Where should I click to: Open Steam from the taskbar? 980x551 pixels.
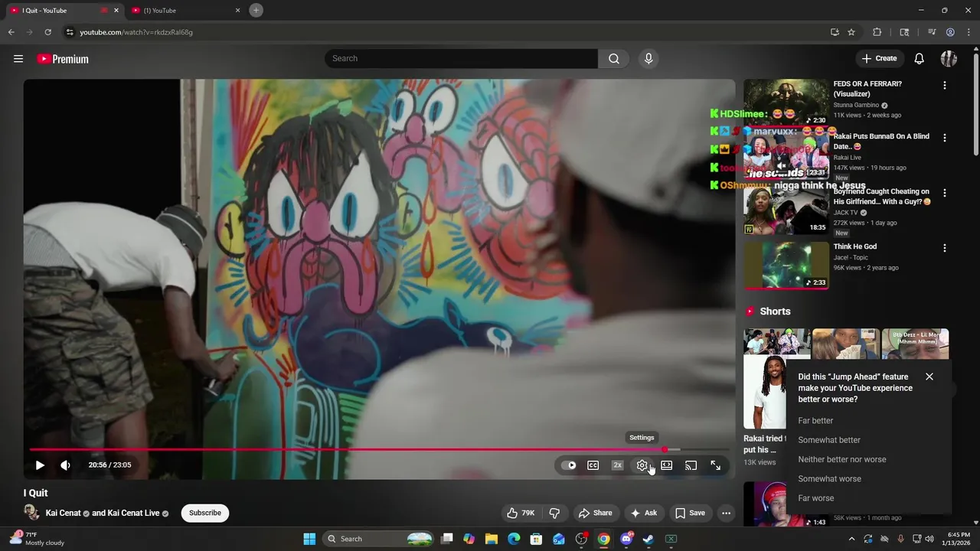[x=648, y=539]
